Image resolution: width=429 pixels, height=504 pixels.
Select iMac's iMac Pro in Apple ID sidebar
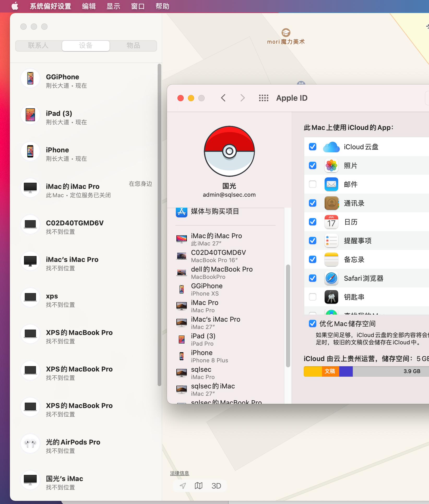tap(225, 323)
